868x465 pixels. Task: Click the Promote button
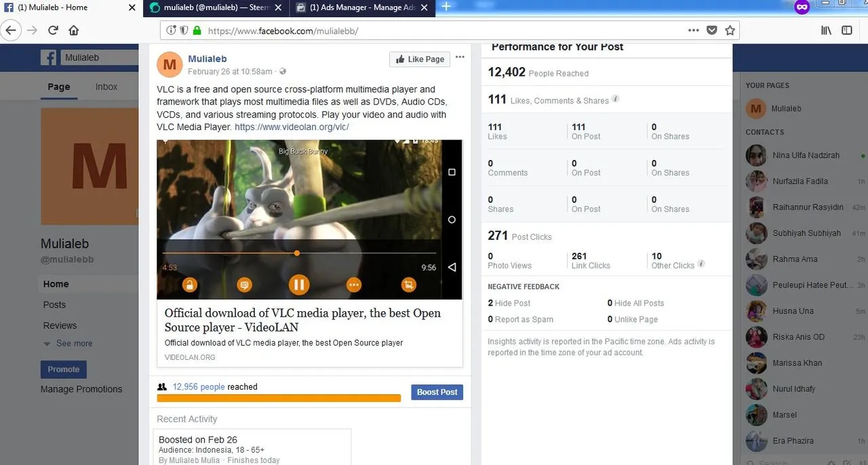coord(64,369)
